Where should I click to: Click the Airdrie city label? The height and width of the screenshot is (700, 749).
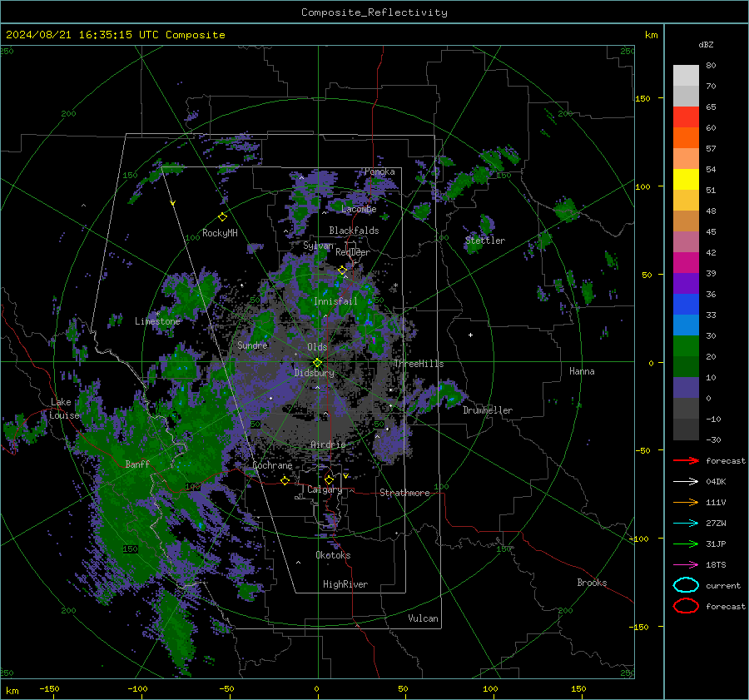pos(328,444)
